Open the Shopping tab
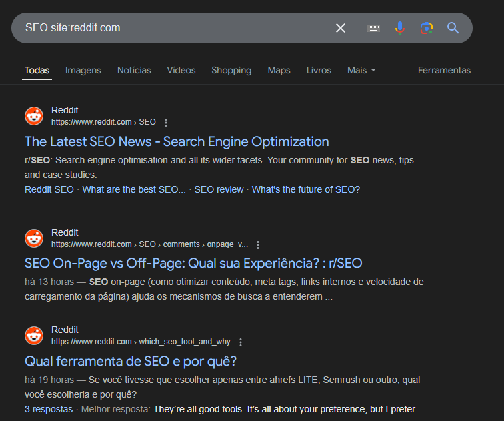The height and width of the screenshot is (421, 504). tap(231, 71)
